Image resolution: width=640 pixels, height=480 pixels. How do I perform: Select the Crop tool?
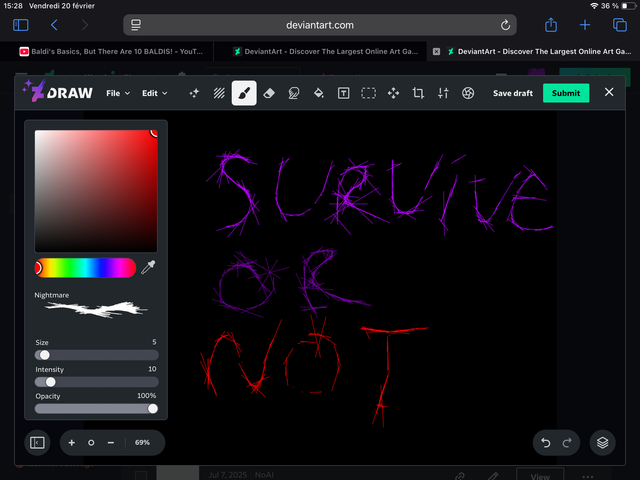(x=418, y=93)
